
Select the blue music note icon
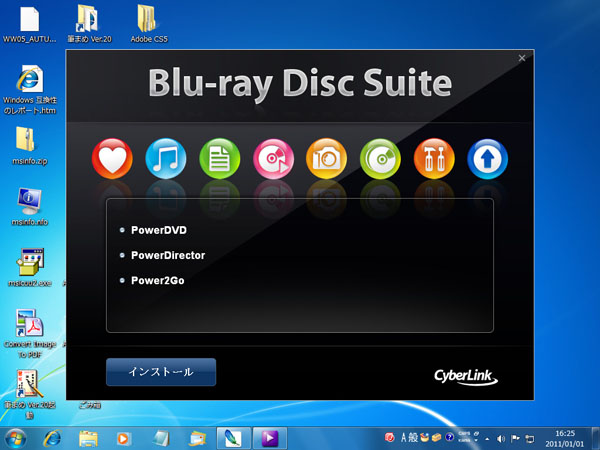tap(166, 158)
